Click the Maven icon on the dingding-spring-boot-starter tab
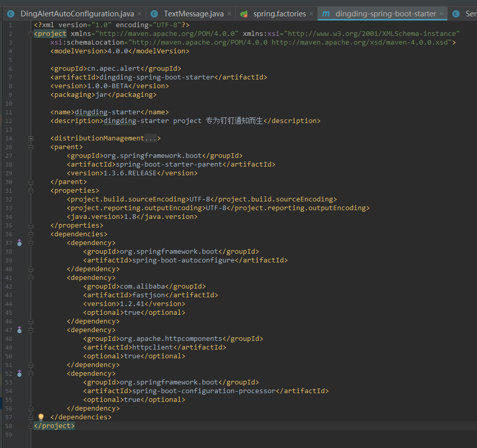This screenshot has width=477, height=448. tap(326, 14)
